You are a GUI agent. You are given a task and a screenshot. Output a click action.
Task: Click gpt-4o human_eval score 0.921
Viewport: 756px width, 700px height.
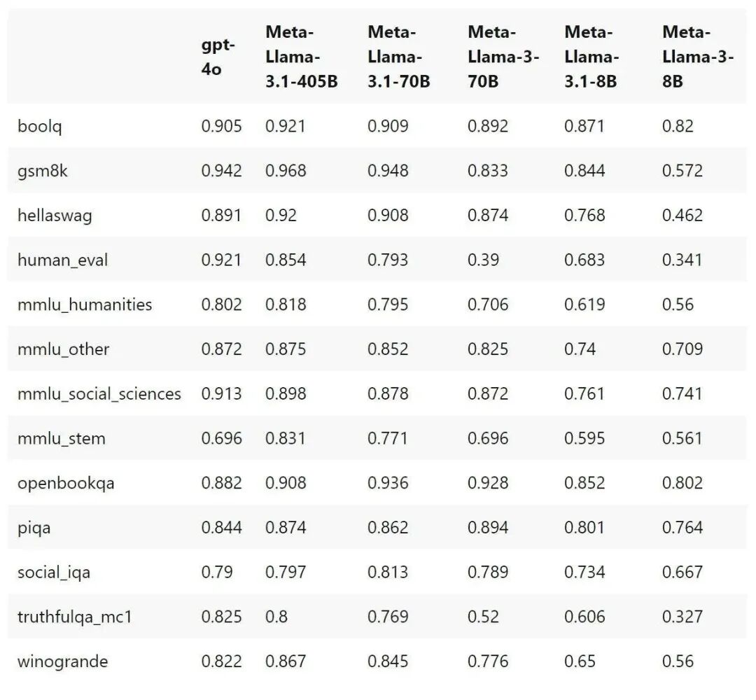(221, 260)
